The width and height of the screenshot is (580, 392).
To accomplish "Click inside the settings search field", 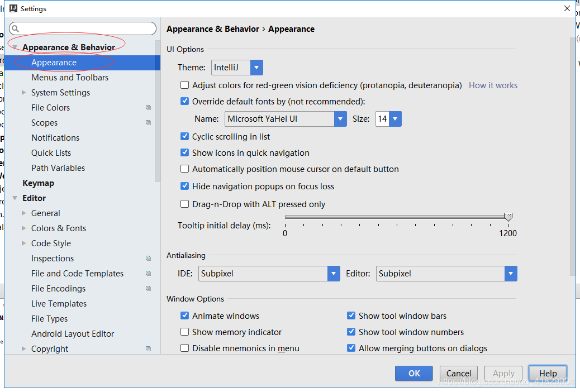I will (x=83, y=28).
